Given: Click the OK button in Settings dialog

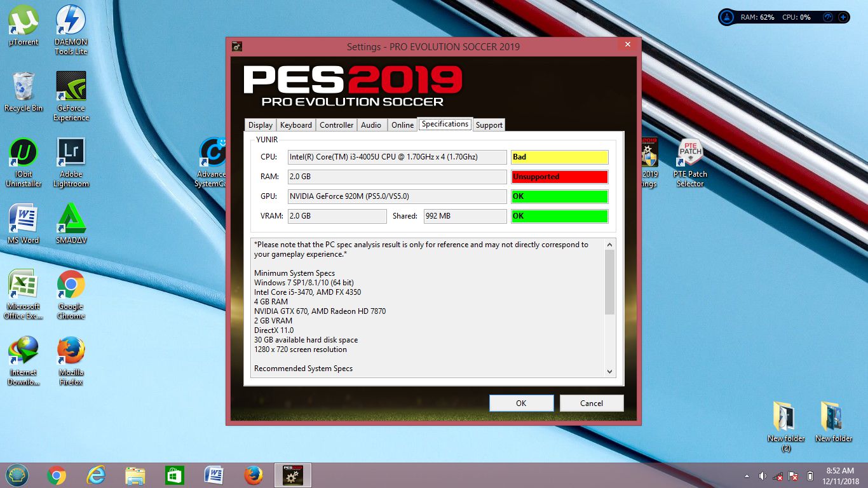Looking at the screenshot, I should [x=521, y=403].
